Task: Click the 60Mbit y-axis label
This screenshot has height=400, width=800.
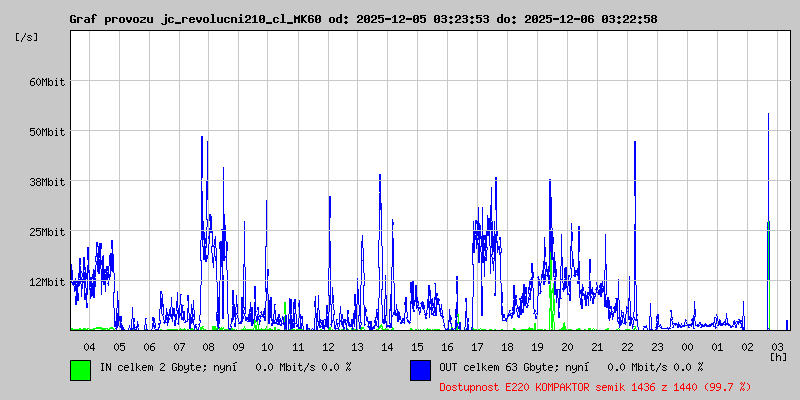Action: coord(47,82)
